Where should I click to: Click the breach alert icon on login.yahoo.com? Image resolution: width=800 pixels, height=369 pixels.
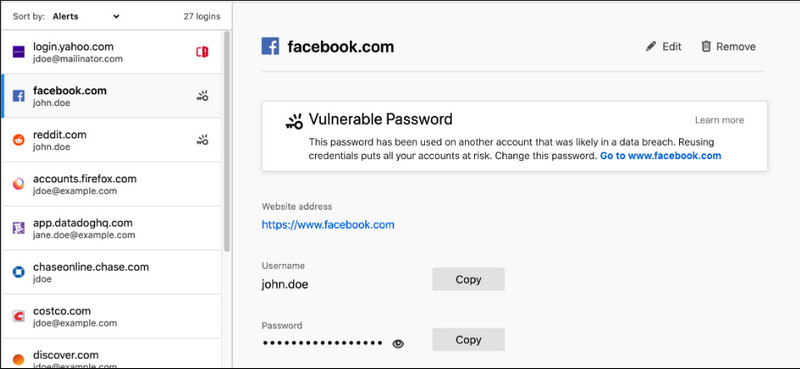point(202,52)
